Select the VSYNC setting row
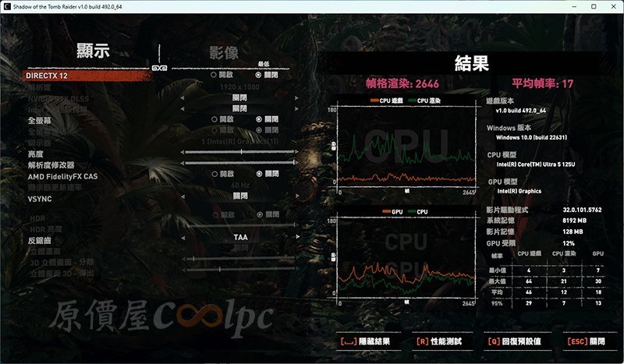The height and width of the screenshot is (364, 624). (40, 199)
